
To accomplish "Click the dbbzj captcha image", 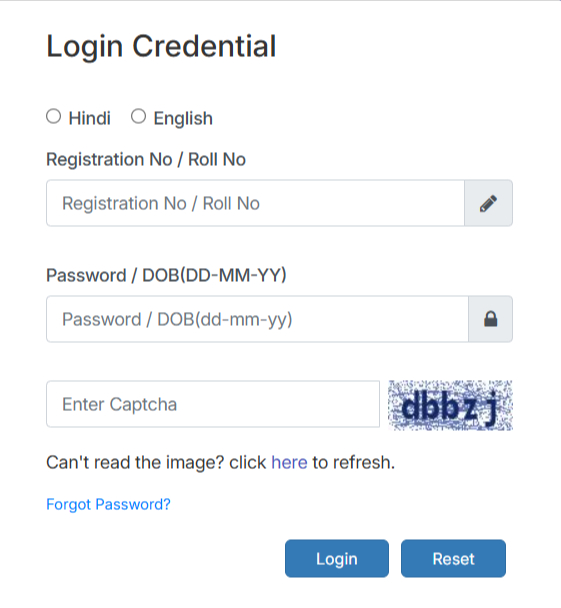I will [x=451, y=406].
